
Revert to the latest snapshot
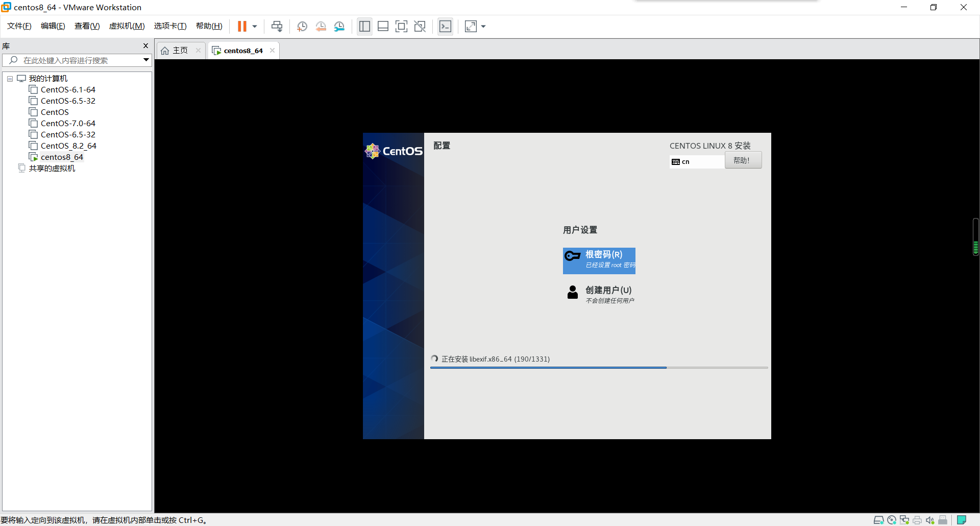point(321,26)
